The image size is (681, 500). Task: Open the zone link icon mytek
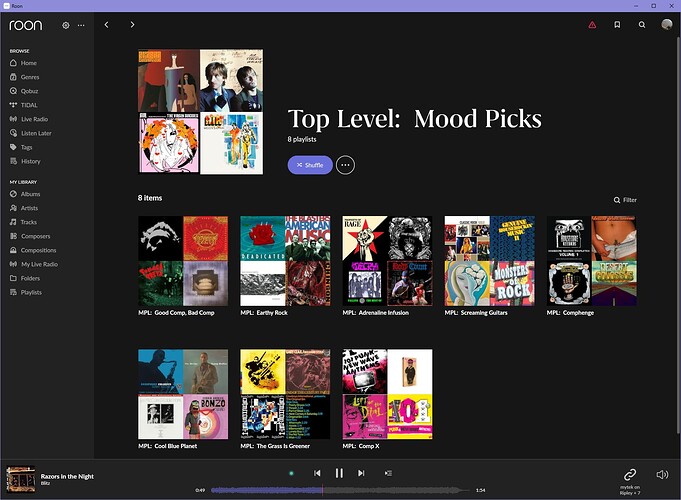(630, 474)
